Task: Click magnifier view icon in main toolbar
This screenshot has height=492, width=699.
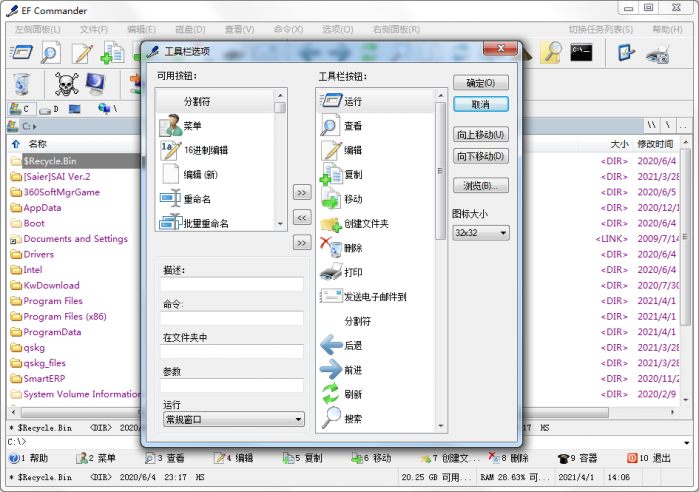Action: point(51,53)
